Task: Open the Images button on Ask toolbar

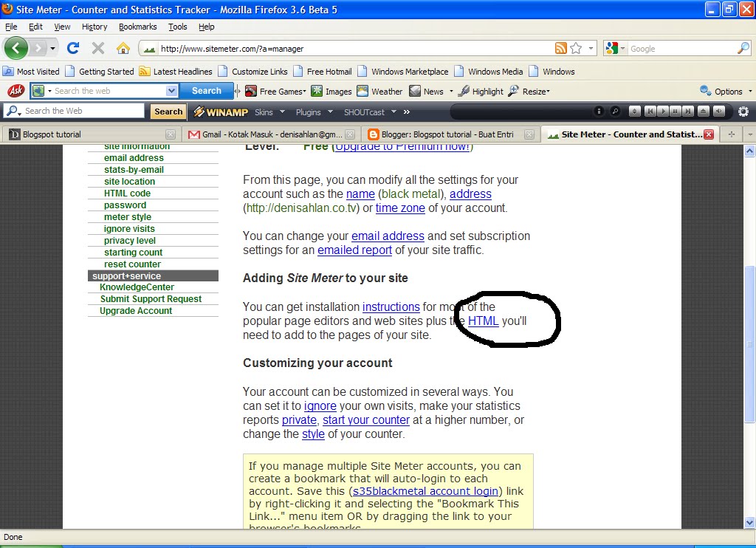Action: pos(331,91)
